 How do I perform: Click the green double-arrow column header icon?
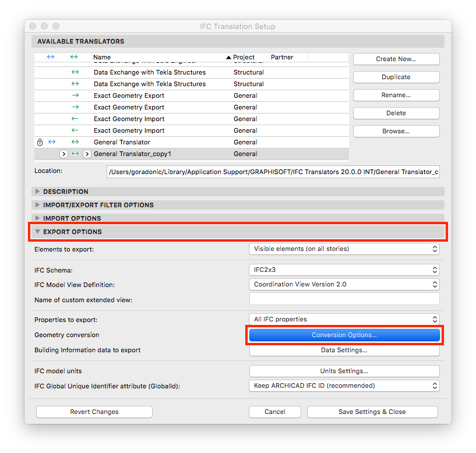click(x=74, y=56)
